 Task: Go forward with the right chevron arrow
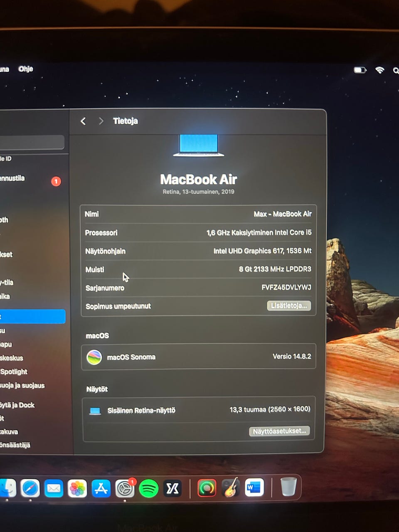point(101,121)
